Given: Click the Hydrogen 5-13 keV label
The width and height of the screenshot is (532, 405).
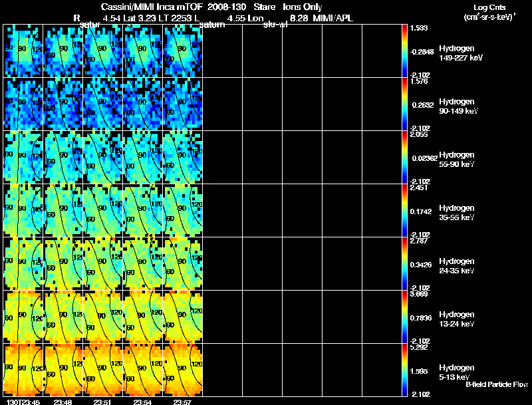Looking at the screenshot, I should coord(457,372).
